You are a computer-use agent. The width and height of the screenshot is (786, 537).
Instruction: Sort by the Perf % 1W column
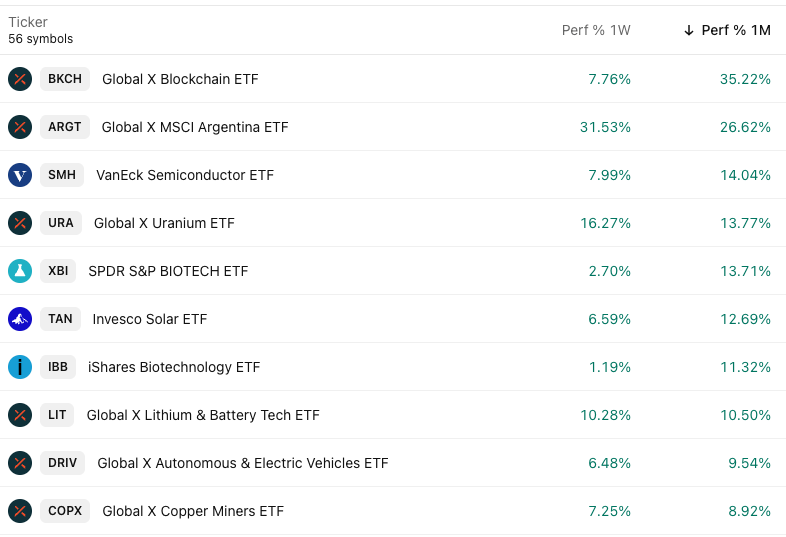(x=596, y=30)
